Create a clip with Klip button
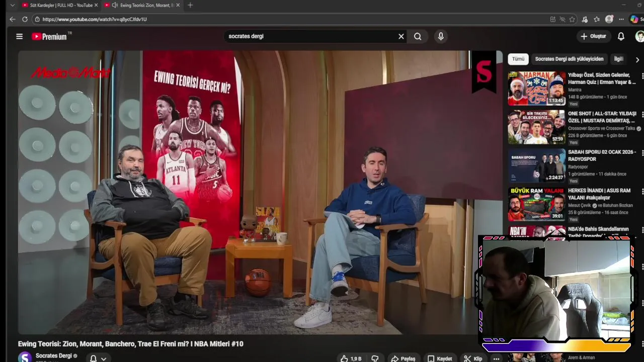The height and width of the screenshot is (362, 644). click(x=473, y=358)
